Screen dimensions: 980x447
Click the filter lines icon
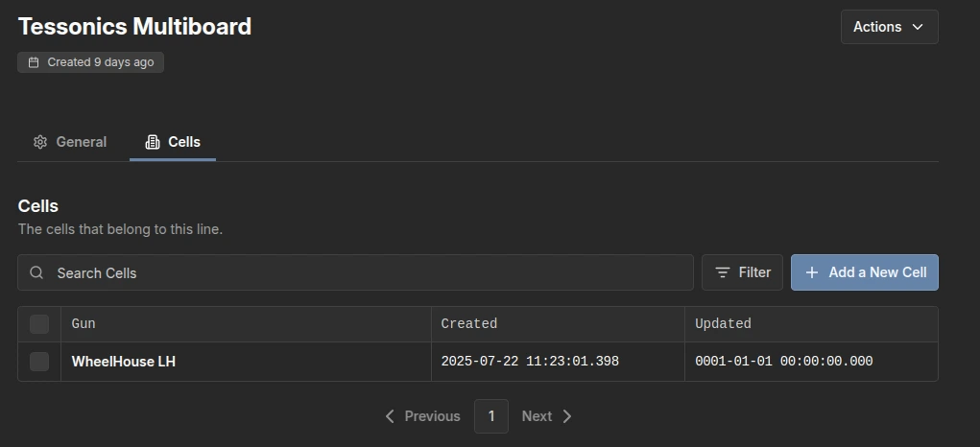(x=723, y=272)
